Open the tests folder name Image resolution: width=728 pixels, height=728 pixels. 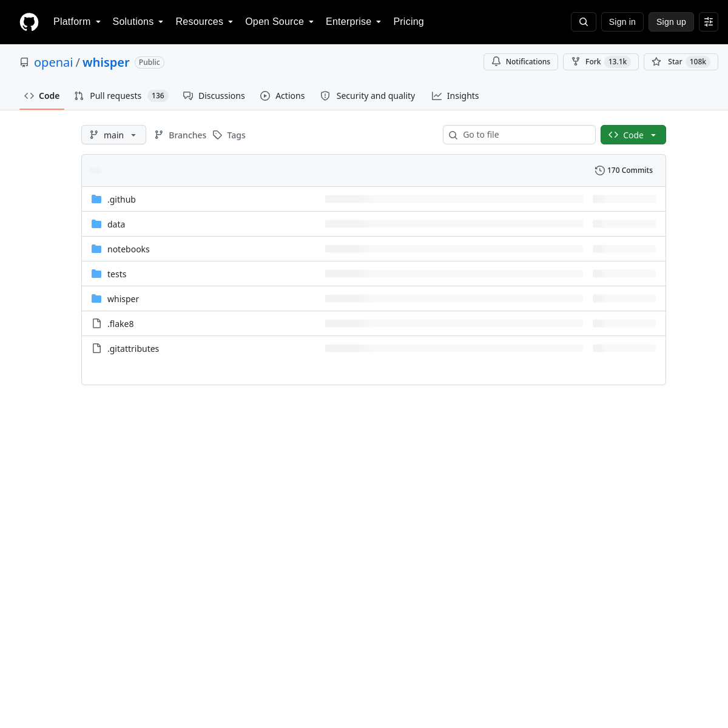(116, 274)
